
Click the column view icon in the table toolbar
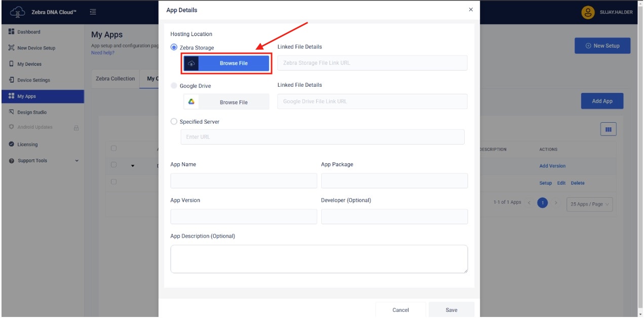click(608, 130)
